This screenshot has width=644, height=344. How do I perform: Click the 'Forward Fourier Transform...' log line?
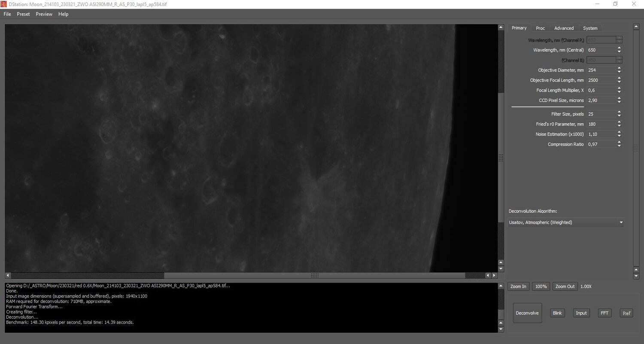[34, 307]
